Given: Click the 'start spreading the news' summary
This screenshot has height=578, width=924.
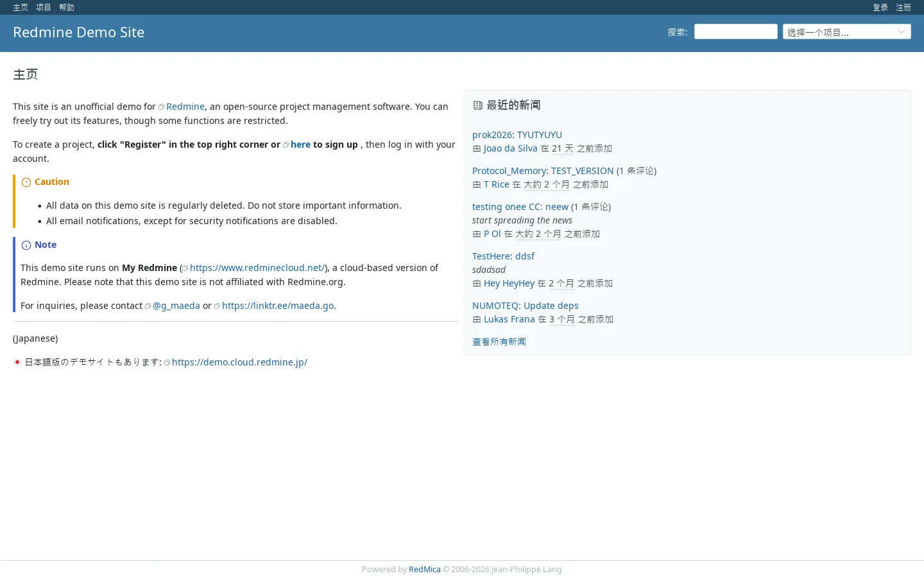Looking at the screenshot, I should click(522, 220).
